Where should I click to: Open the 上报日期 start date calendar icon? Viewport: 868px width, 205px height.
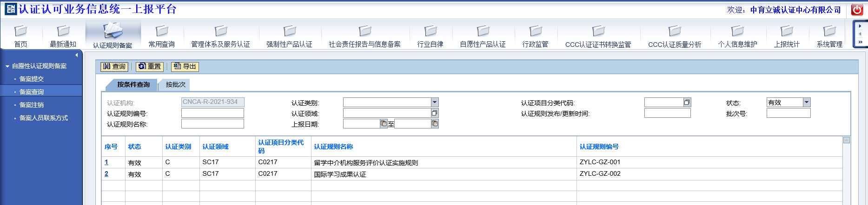click(x=384, y=124)
